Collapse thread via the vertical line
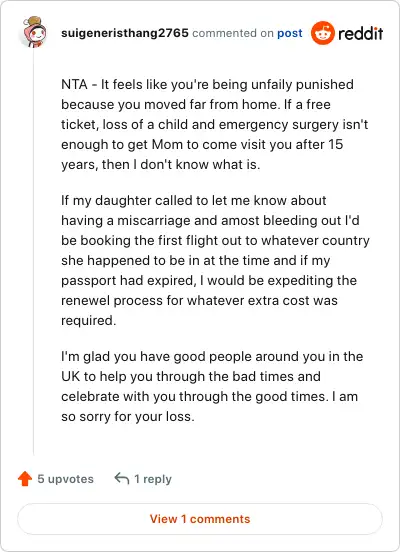 [x=33, y=252]
